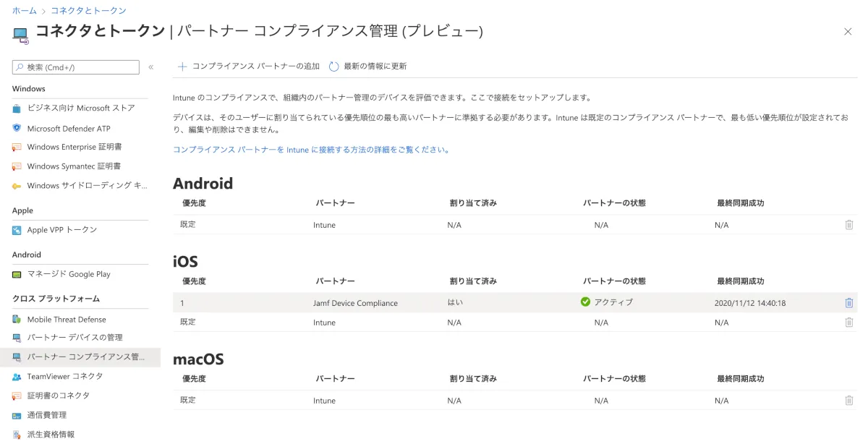
Task: Click the trash icon for Jamf Device Compliance
Action: click(x=849, y=303)
